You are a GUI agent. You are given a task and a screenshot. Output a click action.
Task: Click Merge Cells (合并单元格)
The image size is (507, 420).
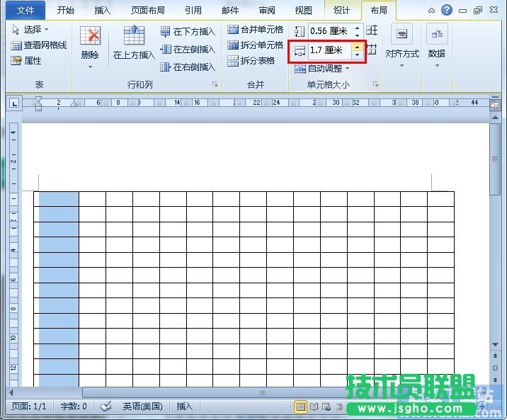(256, 30)
